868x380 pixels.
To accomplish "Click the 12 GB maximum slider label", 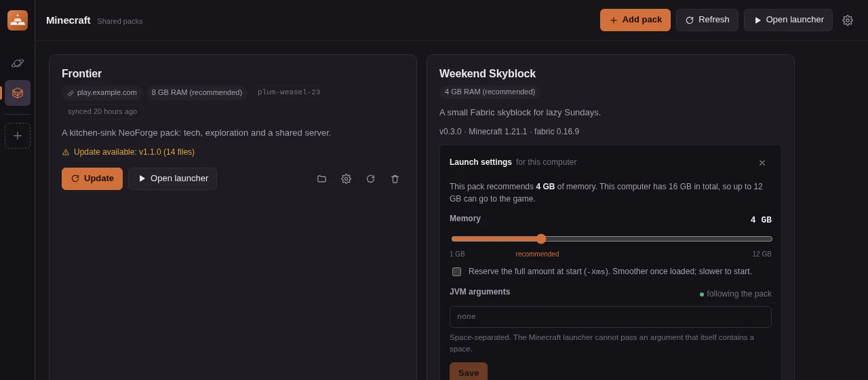I will pyautogui.click(x=762, y=254).
